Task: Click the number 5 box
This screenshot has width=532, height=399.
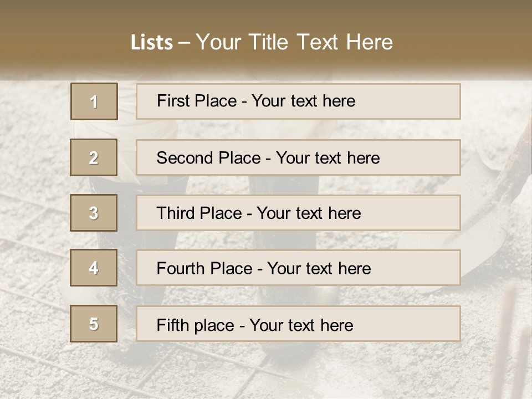Action: [94, 324]
